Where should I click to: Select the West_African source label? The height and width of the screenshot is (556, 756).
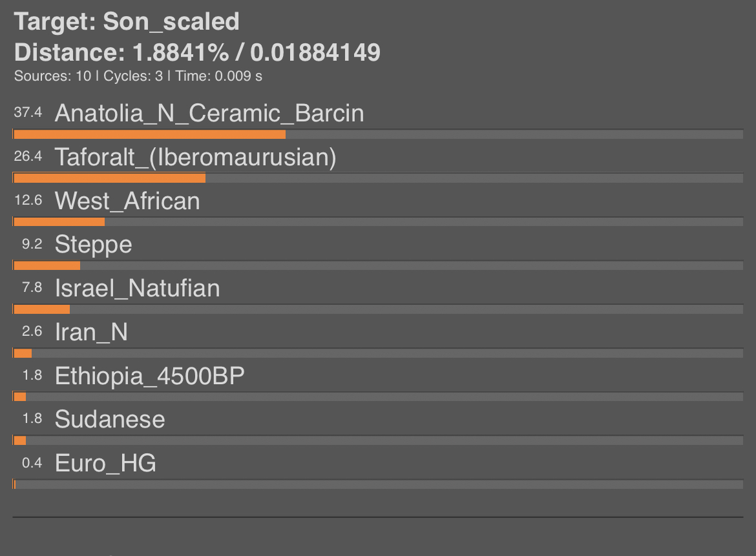(127, 201)
